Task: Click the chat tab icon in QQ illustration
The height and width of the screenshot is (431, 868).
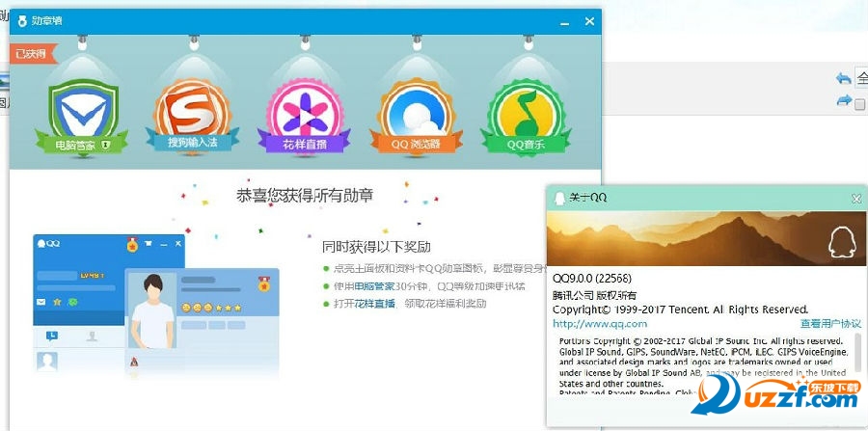Action: click(51, 336)
